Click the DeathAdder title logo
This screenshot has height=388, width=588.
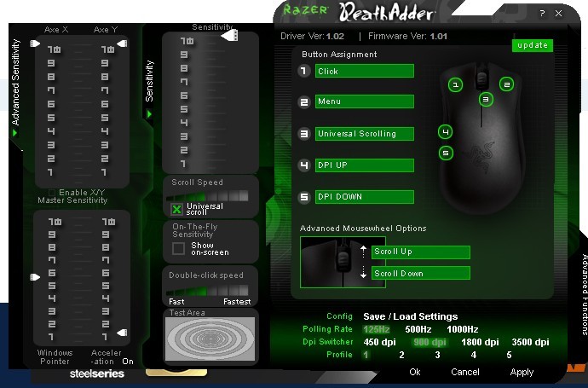tap(386, 13)
